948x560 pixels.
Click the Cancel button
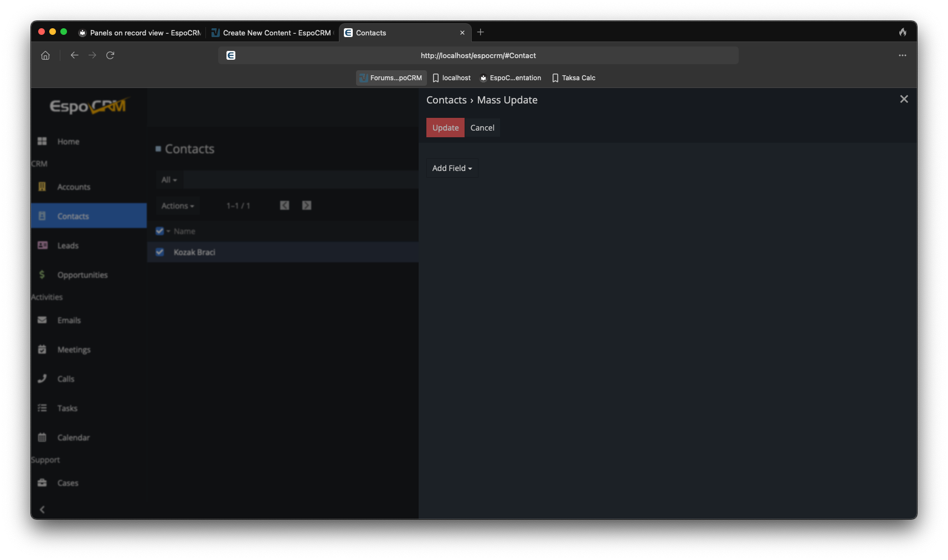pos(482,128)
